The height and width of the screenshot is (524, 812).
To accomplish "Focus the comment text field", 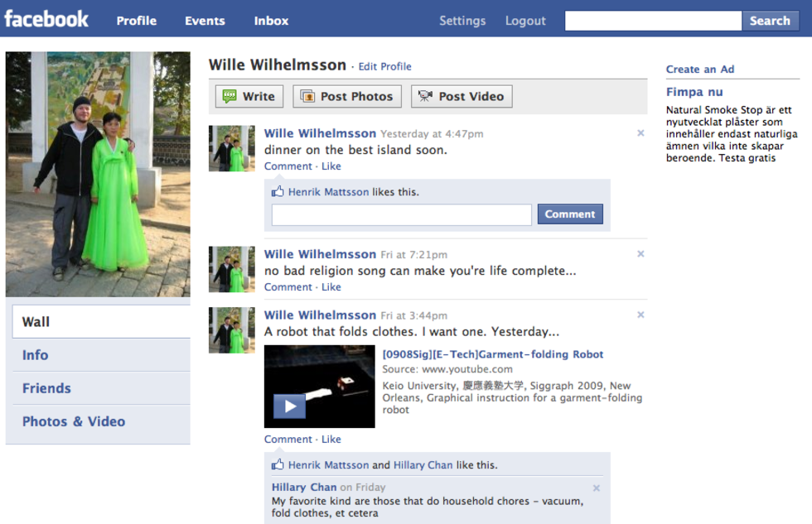I will pyautogui.click(x=402, y=215).
